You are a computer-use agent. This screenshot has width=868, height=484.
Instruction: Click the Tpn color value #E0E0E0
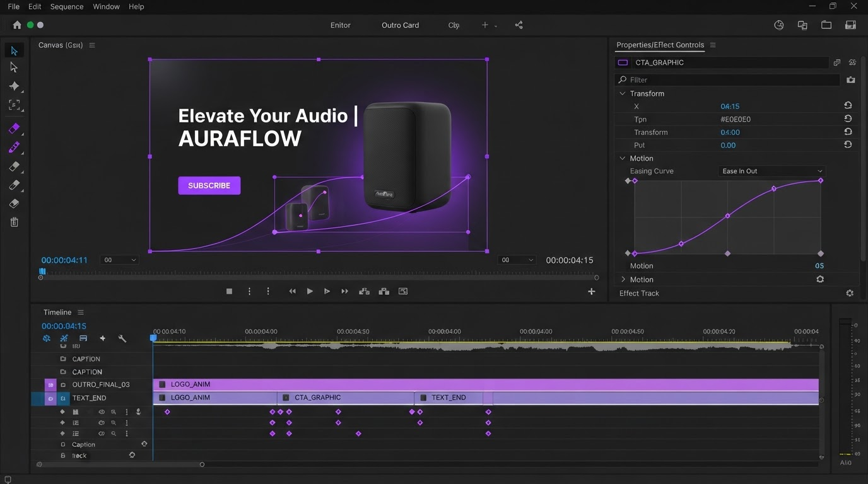coord(736,119)
